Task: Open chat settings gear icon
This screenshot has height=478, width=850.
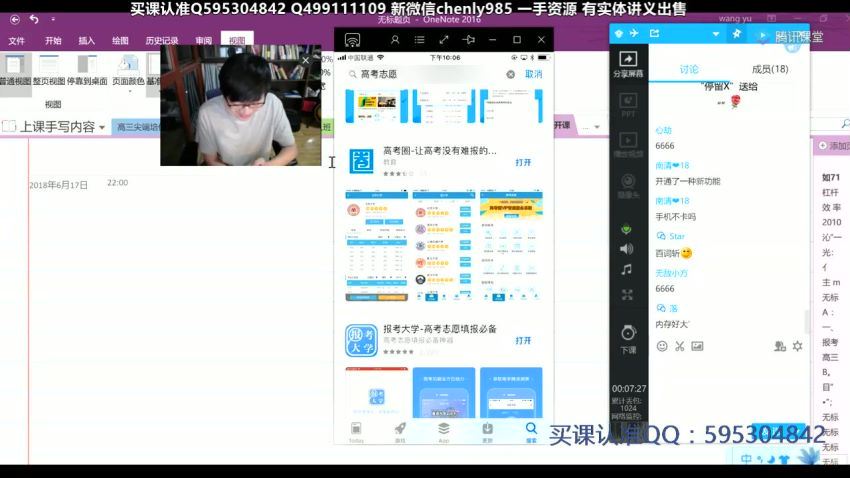Action: click(x=797, y=346)
